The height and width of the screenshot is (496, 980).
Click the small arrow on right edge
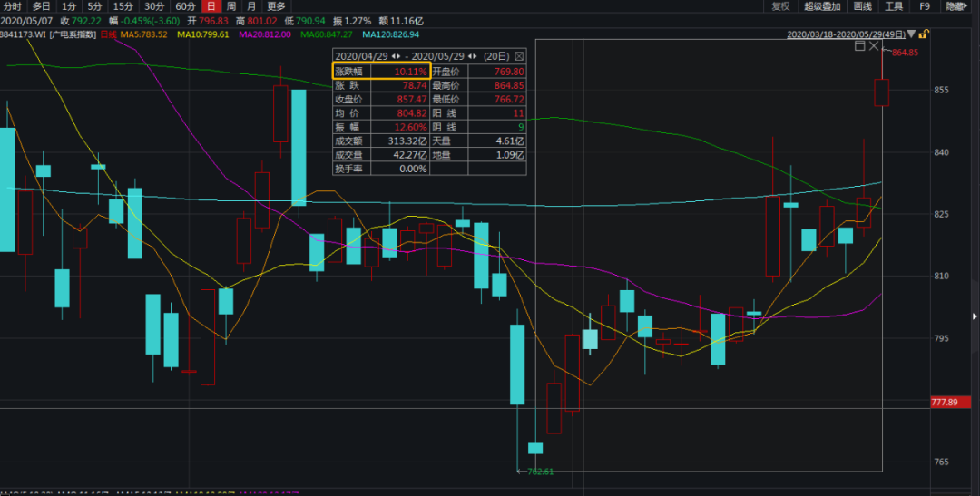click(975, 316)
